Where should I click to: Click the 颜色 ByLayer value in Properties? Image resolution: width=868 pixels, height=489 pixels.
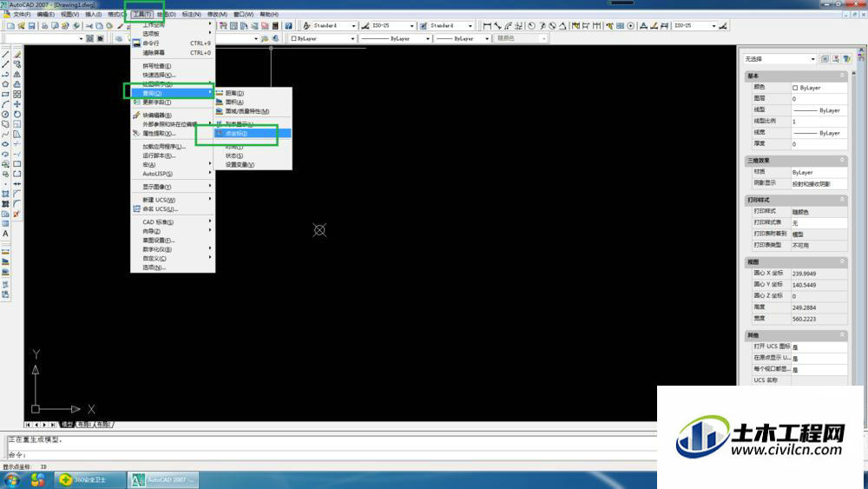tap(819, 88)
